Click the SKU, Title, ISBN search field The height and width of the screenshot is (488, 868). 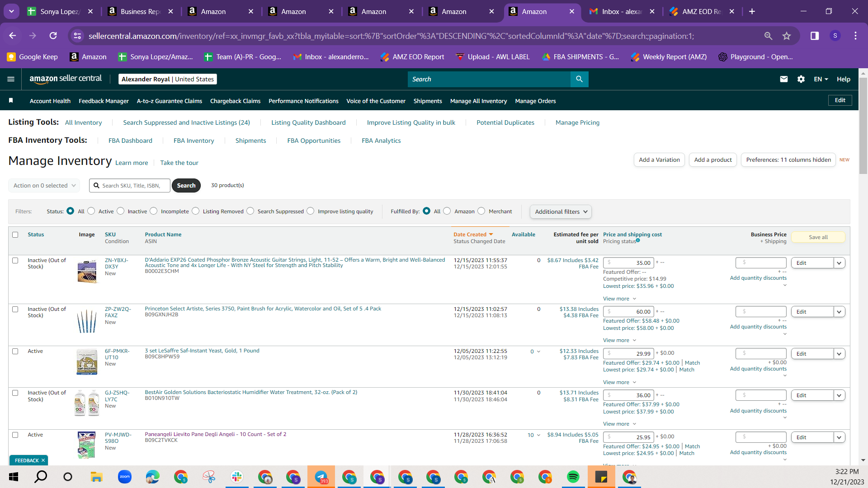point(130,185)
